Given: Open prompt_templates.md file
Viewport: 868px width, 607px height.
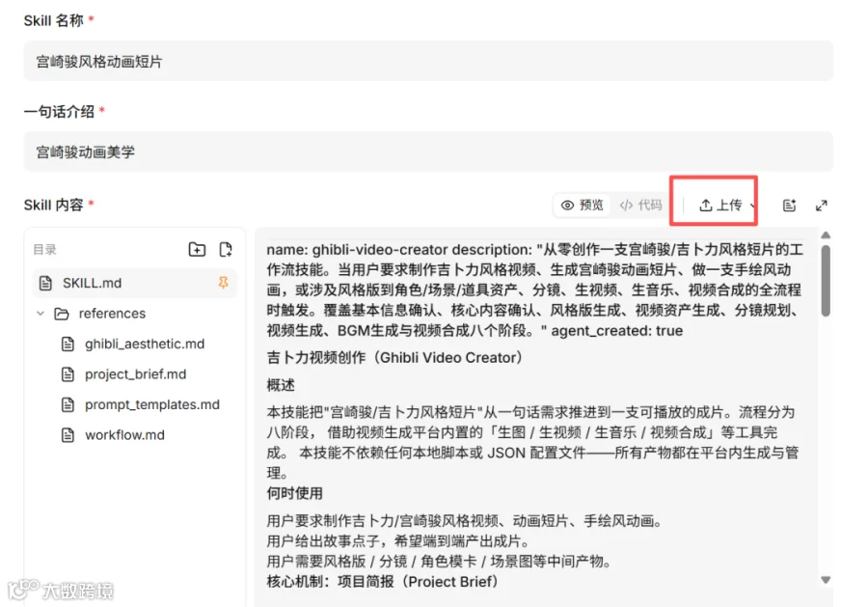Looking at the screenshot, I should (x=152, y=405).
